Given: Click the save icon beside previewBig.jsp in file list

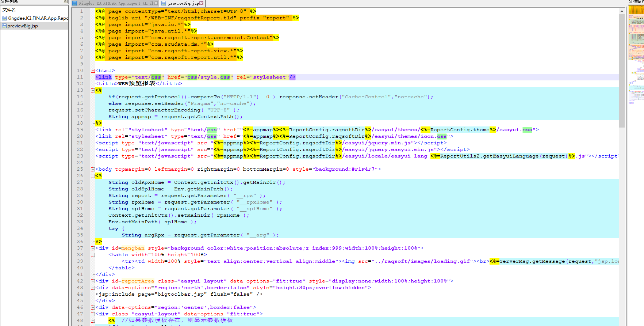Looking at the screenshot, I should click(x=4, y=26).
